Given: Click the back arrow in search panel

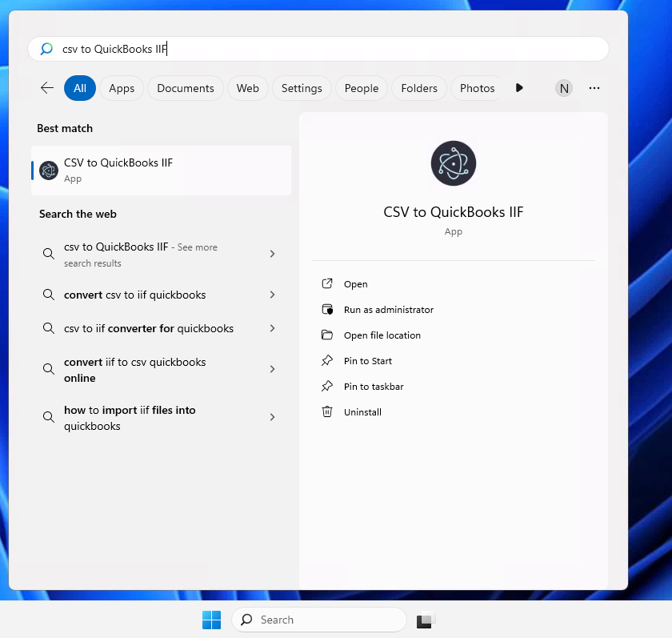Looking at the screenshot, I should pyautogui.click(x=47, y=88).
